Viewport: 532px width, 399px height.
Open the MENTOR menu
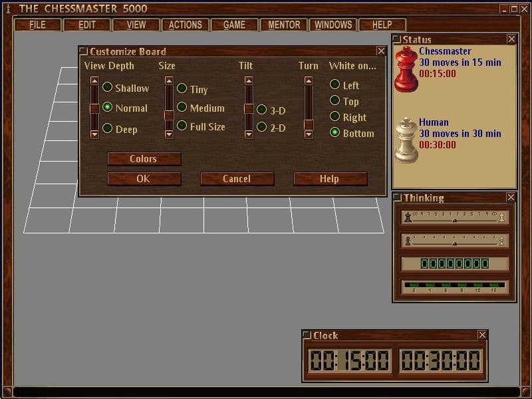coord(284,25)
